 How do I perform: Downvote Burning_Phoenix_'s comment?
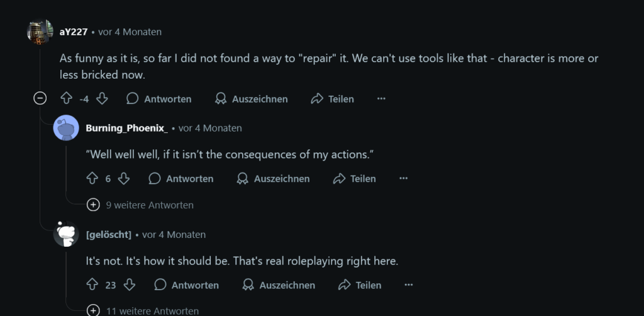point(124,179)
